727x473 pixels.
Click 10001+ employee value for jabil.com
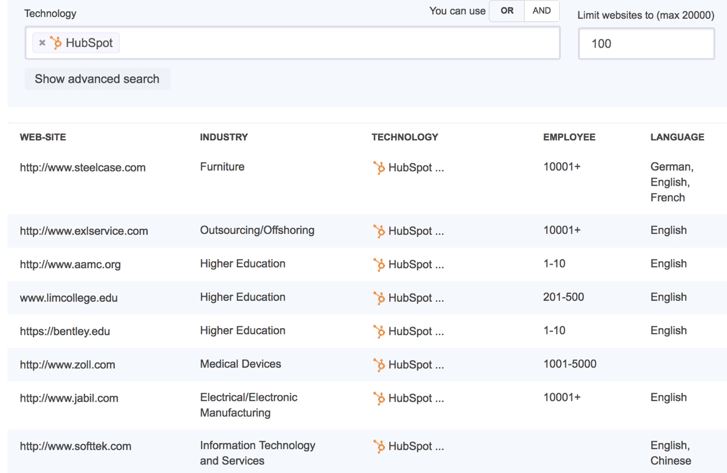coord(561,397)
